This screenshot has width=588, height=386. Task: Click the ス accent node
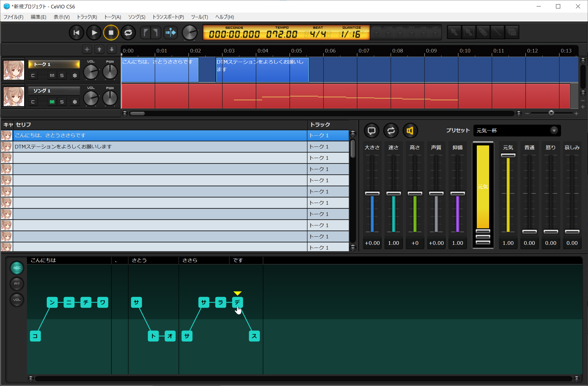(254, 336)
